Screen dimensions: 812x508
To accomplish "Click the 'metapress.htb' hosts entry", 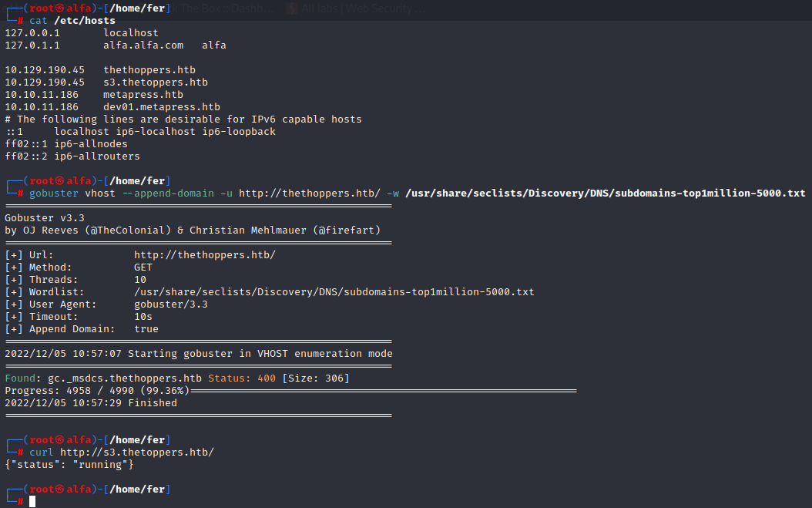I will click(143, 95).
